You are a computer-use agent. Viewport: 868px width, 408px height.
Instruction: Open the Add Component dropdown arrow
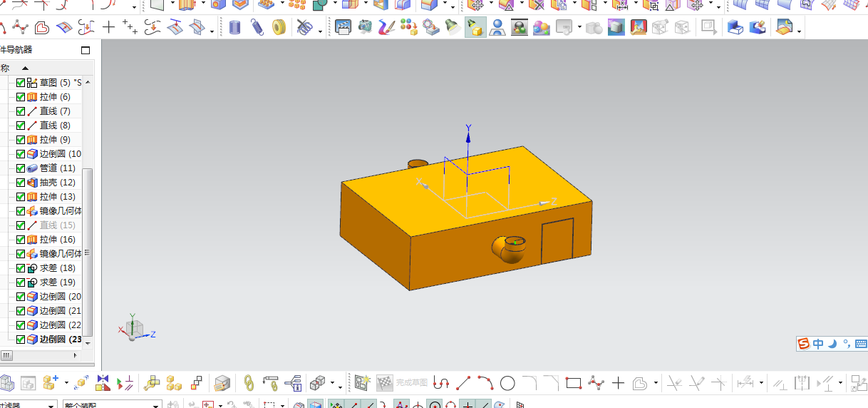(66, 384)
